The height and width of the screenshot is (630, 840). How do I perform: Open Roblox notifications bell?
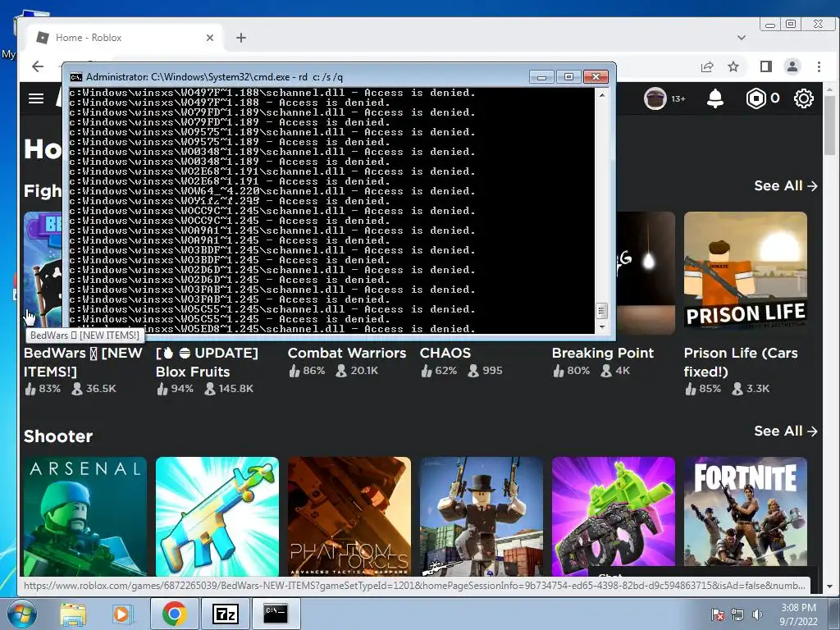(x=715, y=98)
